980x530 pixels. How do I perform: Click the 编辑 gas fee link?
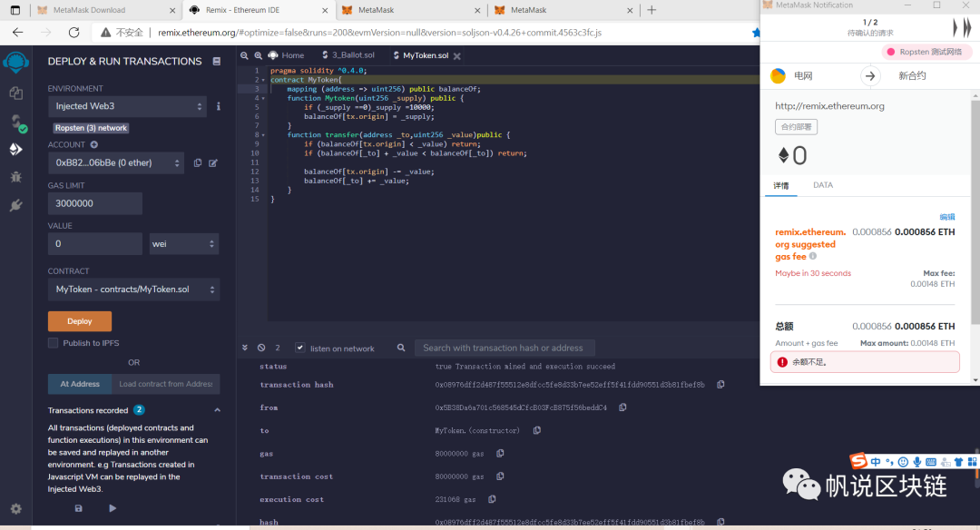pos(946,217)
